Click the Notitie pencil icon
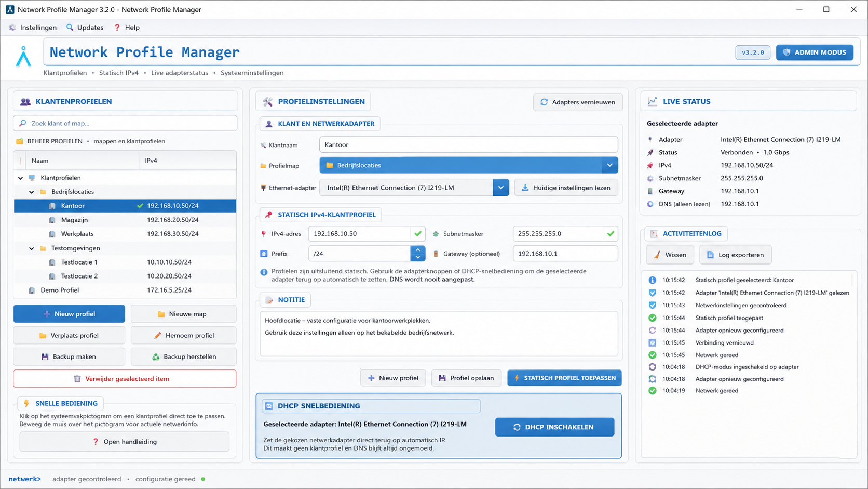Image resolution: width=868 pixels, height=489 pixels. tap(269, 300)
